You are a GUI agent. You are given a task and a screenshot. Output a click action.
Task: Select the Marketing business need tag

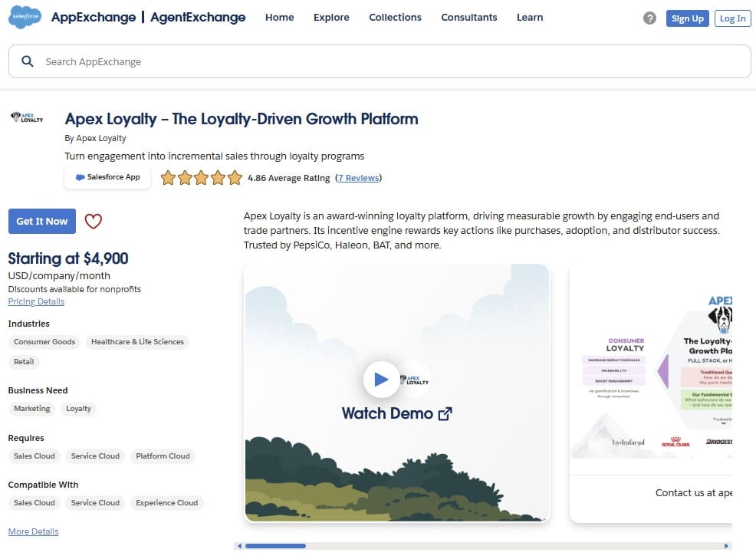coord(32,409)
